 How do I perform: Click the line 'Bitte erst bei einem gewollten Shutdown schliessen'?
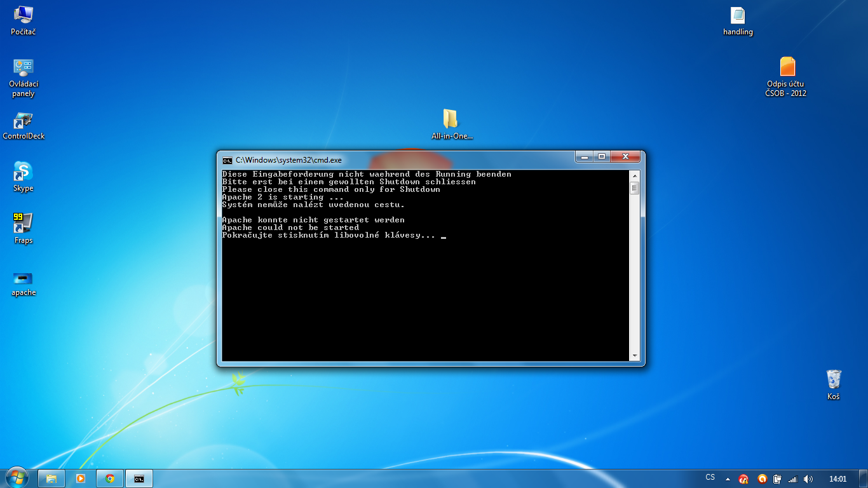point(349,182)
